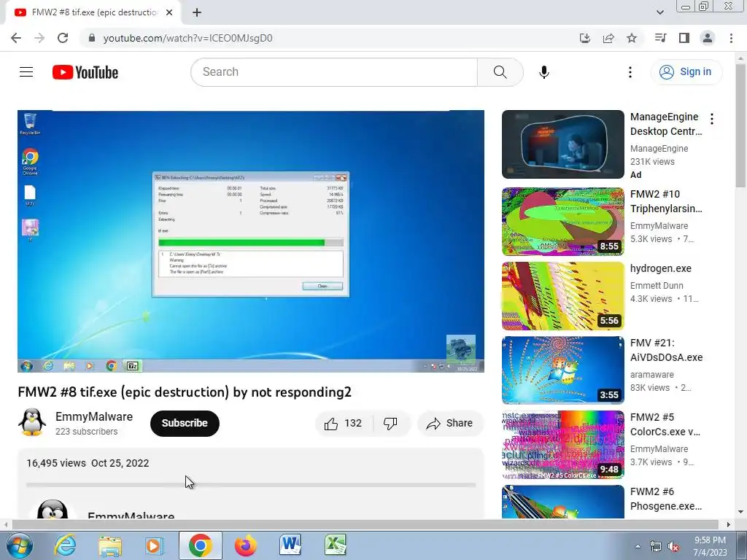Click the muted volume tray icon

(673, 547)
